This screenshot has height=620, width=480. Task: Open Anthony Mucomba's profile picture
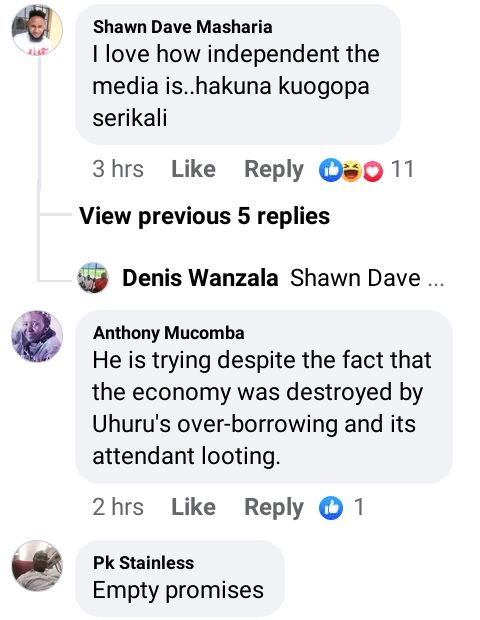tap(37, 336)
